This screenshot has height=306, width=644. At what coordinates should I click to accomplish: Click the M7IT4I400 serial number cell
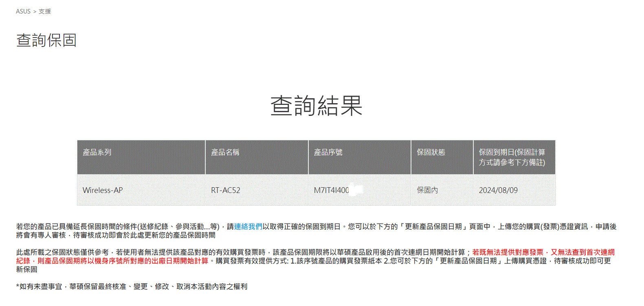click(x=331, y=190)
